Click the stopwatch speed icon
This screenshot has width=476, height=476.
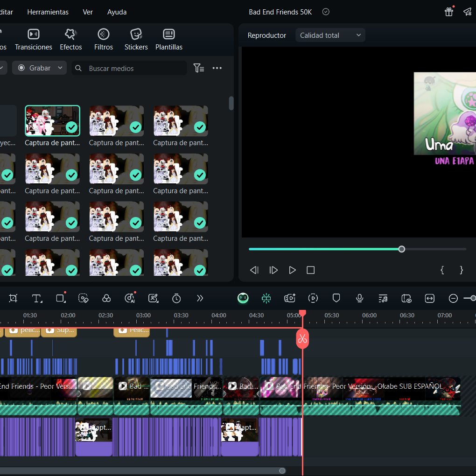click(x=176, y=298)
